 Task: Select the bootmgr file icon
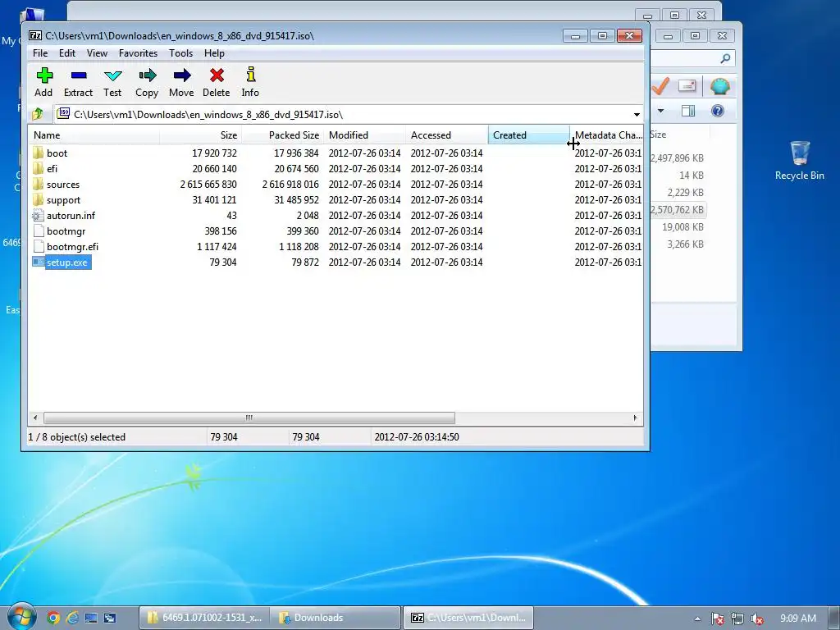coord(38,231)
